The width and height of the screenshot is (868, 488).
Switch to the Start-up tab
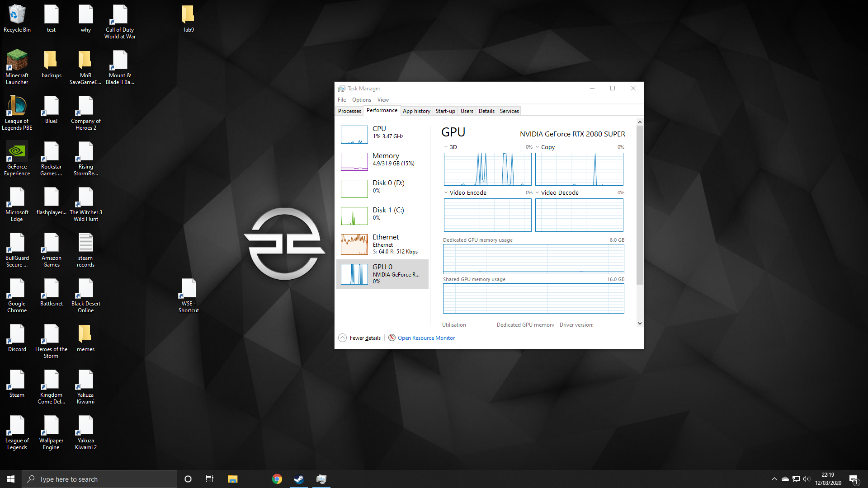click(445, 111)
